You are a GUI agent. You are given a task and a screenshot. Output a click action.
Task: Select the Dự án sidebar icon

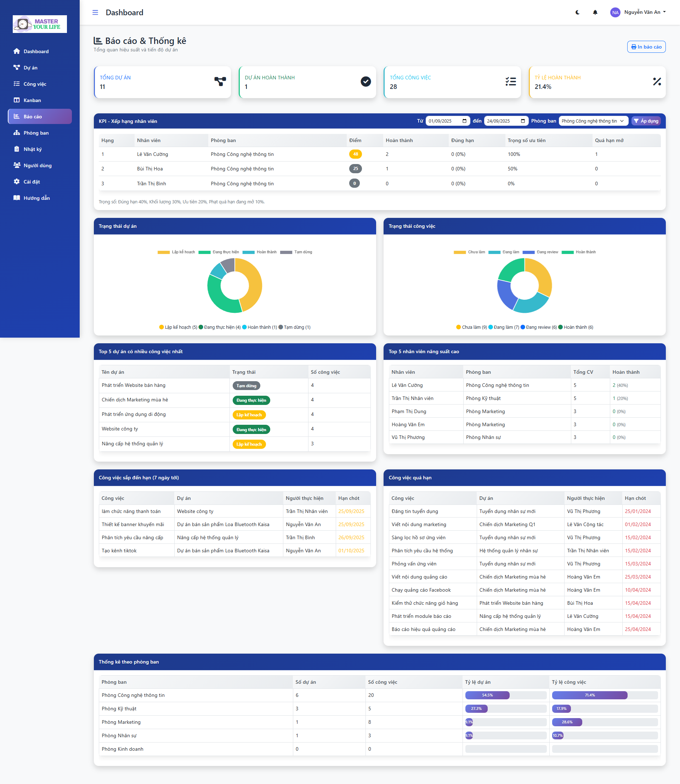[17, 68]
